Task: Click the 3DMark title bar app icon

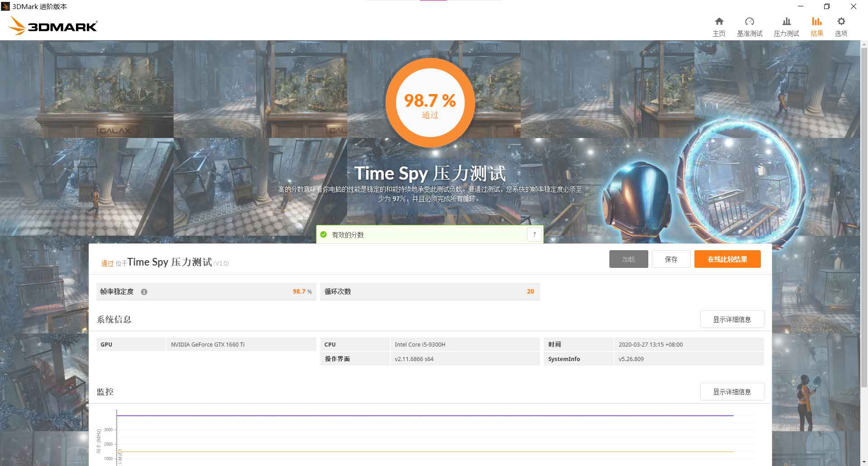Action: tap(5, 6)
